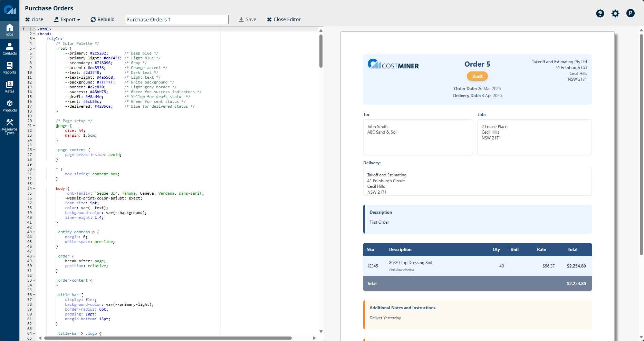
Task: Click the Deliver Yesterday note text
Action: 385,318
